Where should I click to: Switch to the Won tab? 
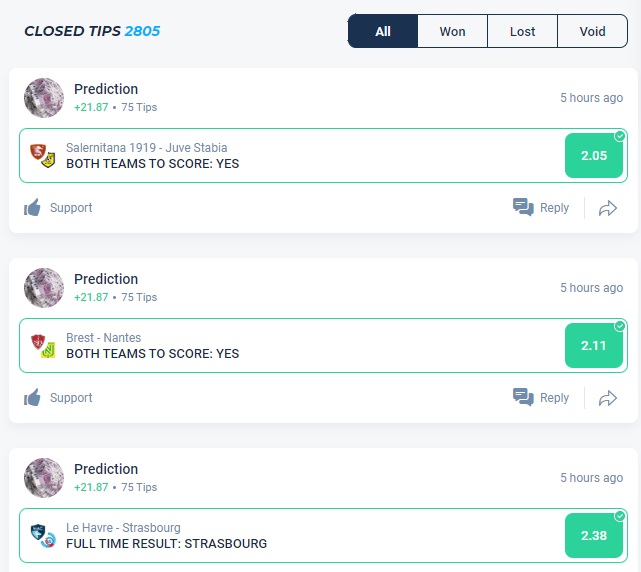coord(452,31)
